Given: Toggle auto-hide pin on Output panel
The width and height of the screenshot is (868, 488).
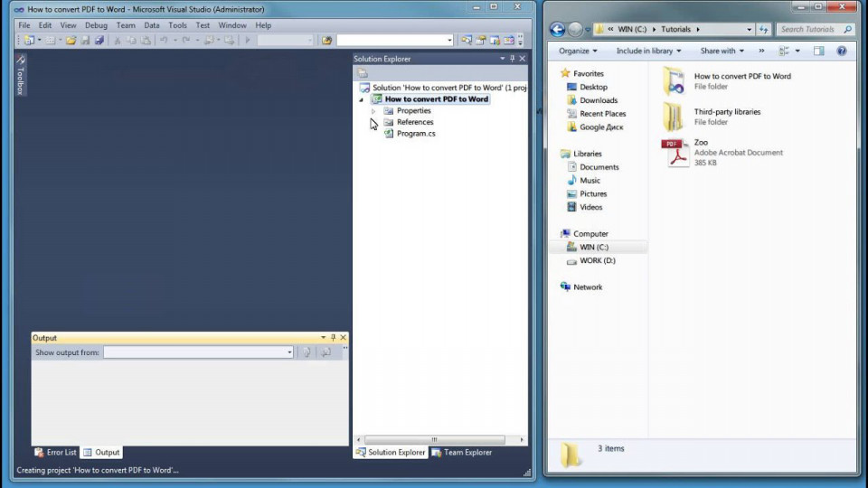Looking at the screenshot, I should pos(334,337).
